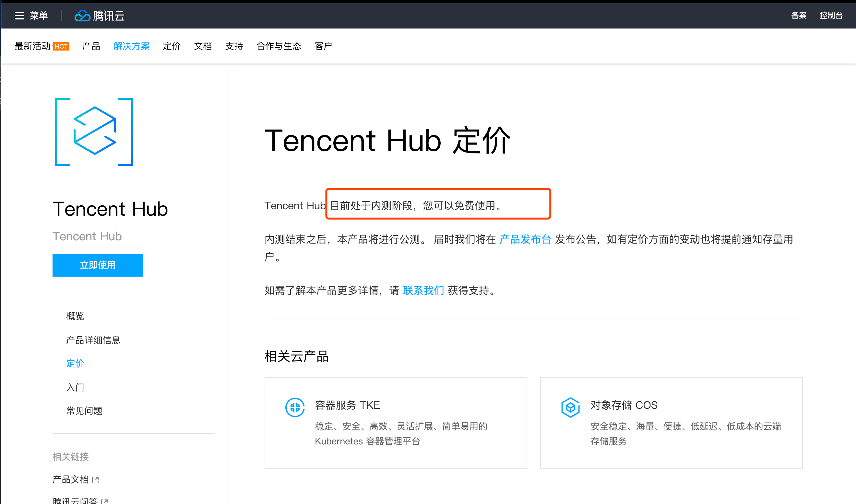Select 概览 in the sidebar
This screenshot has width=856, height=504.
pos(75,316)
